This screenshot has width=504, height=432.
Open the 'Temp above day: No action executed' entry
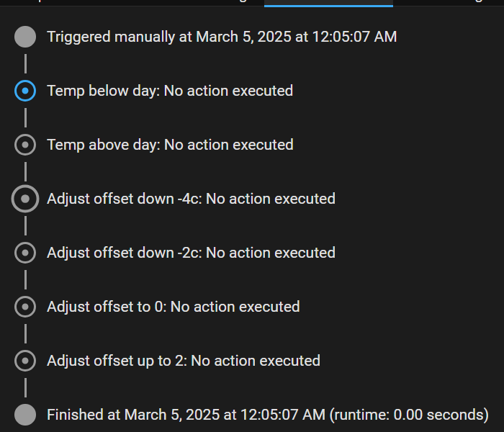tap(170, 145)
